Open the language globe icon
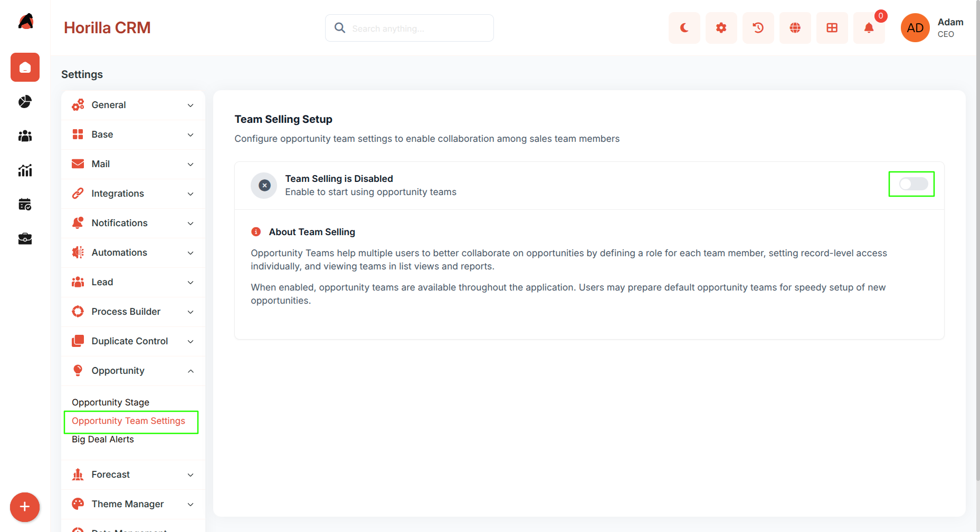Viewport: 980px width, 532px height. pyautogui.click(x=795, y=28)
